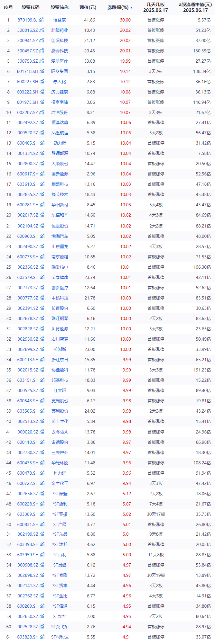Open chart icon next to 600478.SH
Screen dimensions: 215x644
click(42, 473)
